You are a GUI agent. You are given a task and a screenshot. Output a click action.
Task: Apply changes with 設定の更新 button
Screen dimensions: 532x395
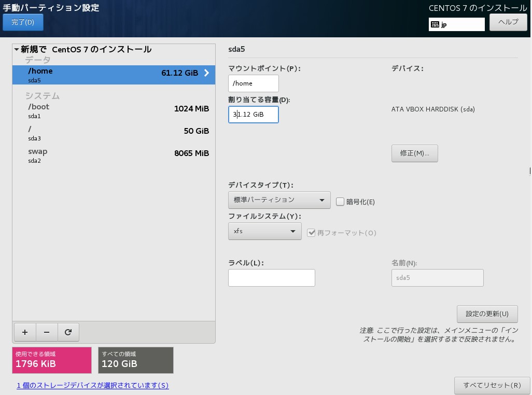486,314
